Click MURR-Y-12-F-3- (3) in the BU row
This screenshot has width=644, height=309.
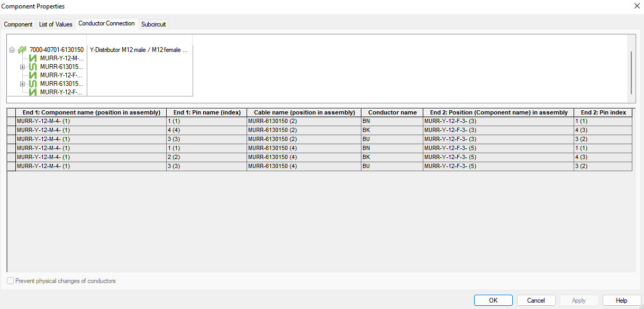coord(498,139)
